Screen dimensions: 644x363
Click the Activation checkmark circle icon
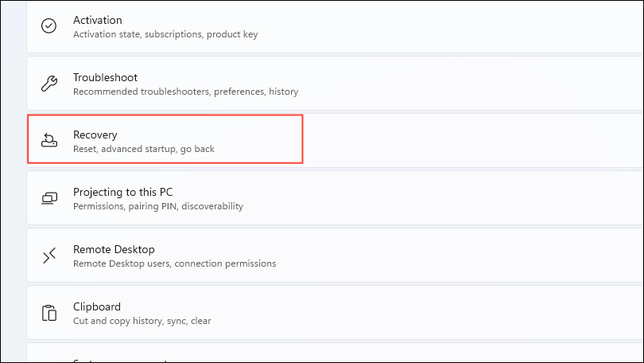coord(49,26)
